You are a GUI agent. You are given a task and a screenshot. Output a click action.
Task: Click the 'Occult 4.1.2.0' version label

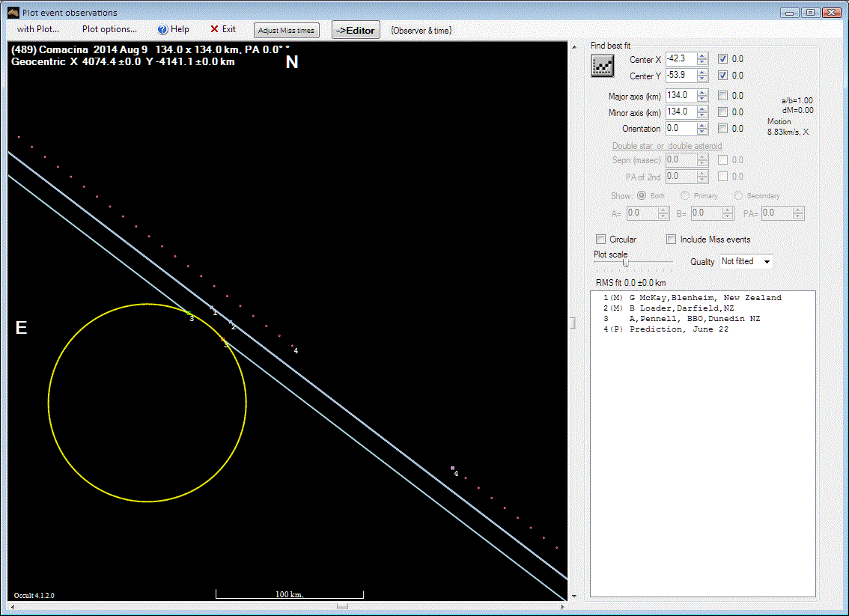[34, 596]
